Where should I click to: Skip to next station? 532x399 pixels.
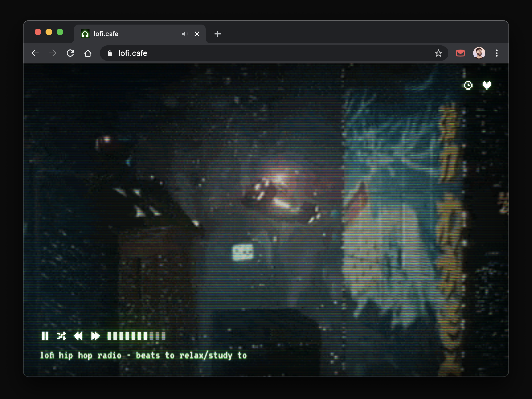[95, 336]
